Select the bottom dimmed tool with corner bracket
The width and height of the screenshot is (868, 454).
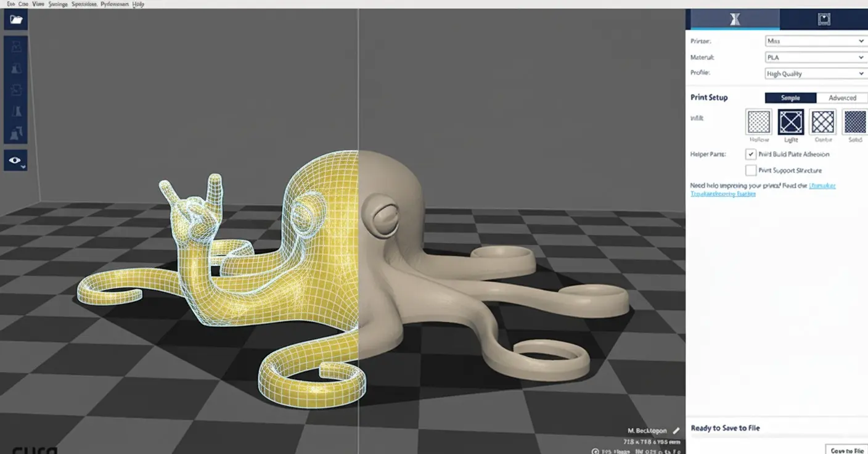tap(16, 133)
